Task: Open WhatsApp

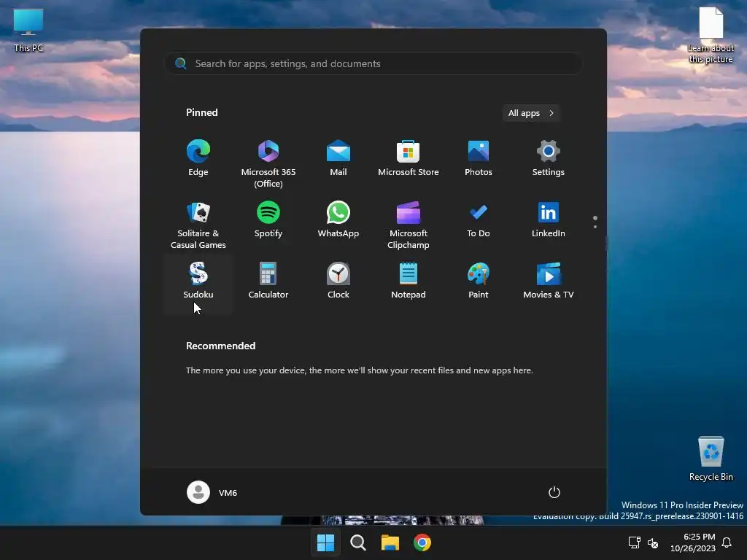Action: pyautogui.click(x=338, y=220)
